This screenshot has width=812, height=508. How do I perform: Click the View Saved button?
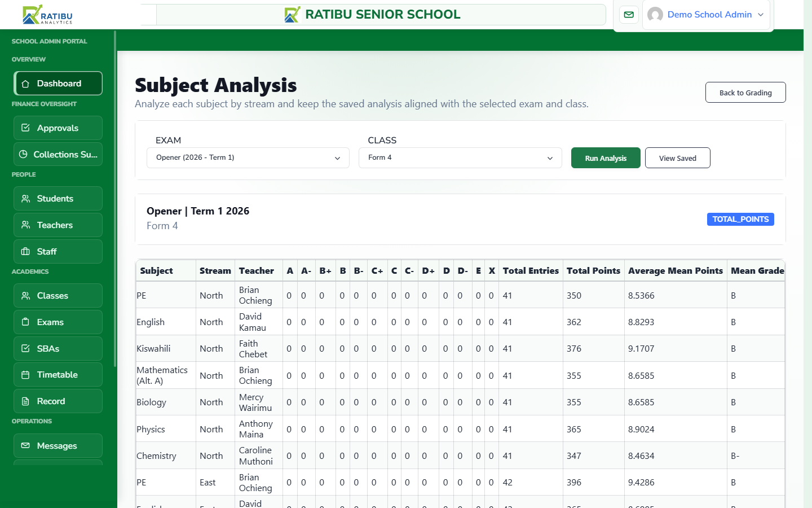click(678, 158)
